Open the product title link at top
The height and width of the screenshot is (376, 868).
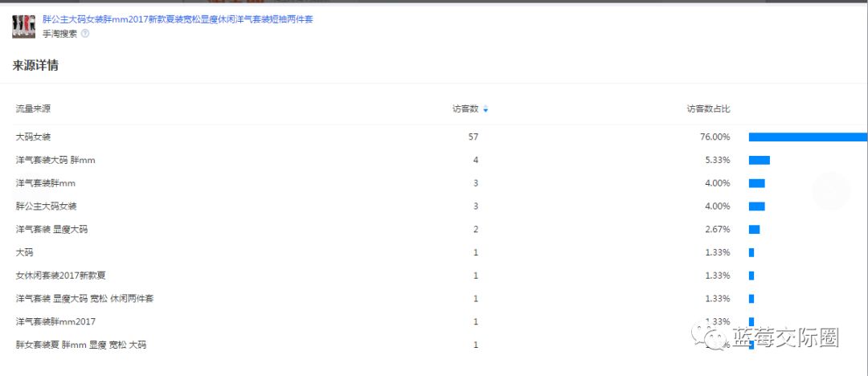pos(178,19)
